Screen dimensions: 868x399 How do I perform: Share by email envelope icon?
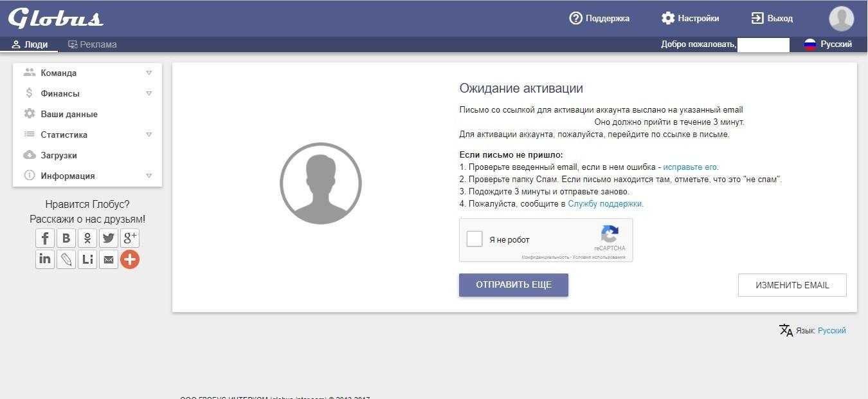[x=109, y=259]
